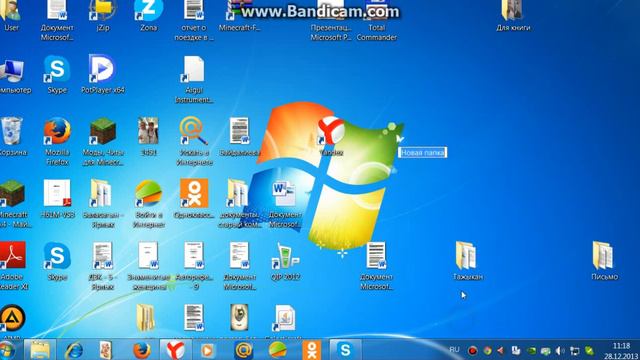Open the media player taskbar icon

click(x=207, y=350)
